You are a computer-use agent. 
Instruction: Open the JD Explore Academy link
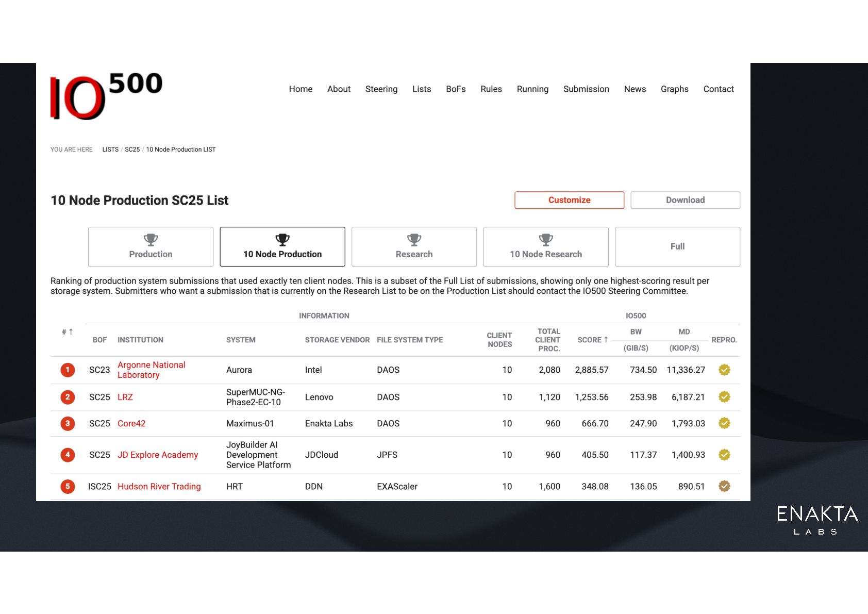pyautogui.click(x=158, y=455)
